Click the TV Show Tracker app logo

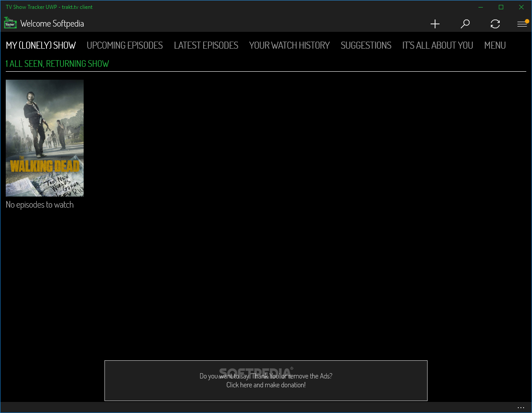point(10,23)
